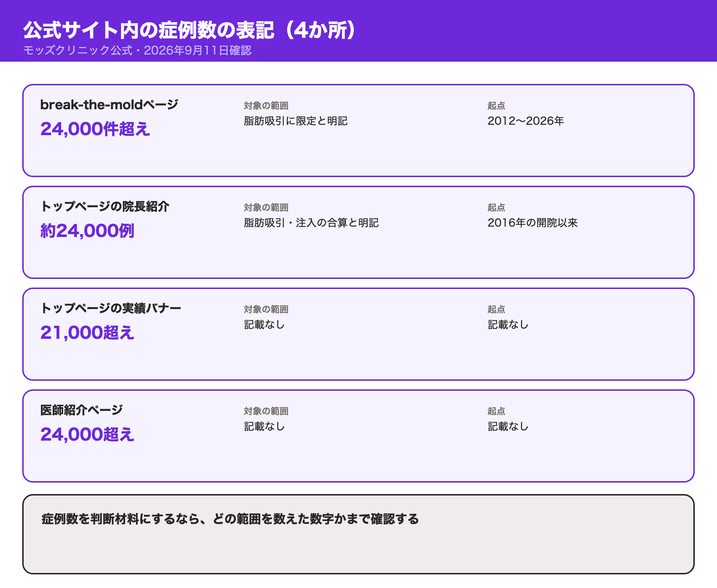The height and width of the screenshot is (588, 717).
Task: Select the break-the-moldページ heading
Action: click(109, 105)
